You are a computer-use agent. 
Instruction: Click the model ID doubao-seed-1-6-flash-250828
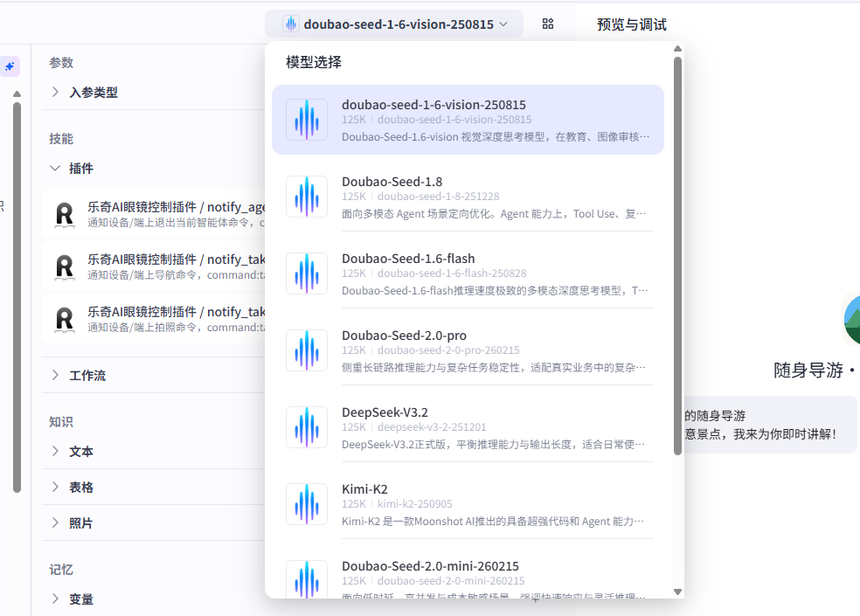452,273
